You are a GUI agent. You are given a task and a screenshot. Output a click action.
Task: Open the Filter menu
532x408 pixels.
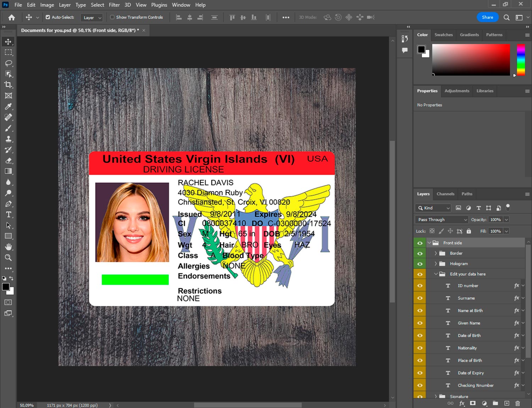[114, 5]
